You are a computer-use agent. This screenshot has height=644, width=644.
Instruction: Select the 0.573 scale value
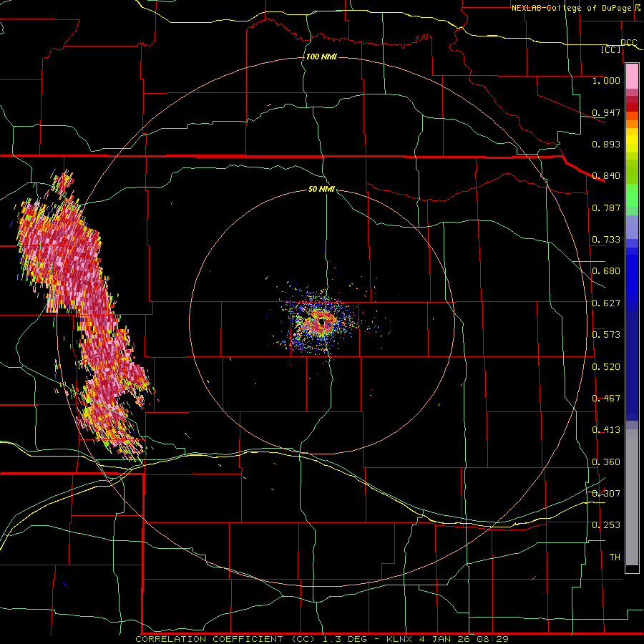tap(606, 335)
